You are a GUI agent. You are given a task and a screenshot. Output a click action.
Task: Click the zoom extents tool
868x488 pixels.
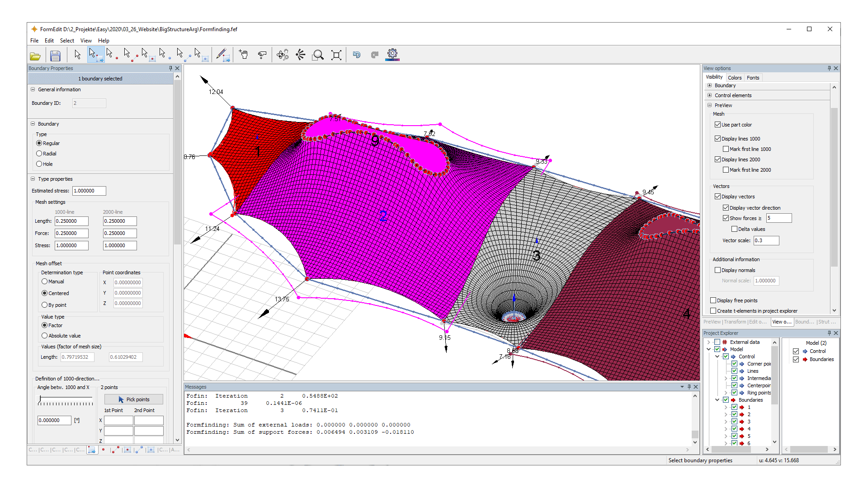coord(336,55)
